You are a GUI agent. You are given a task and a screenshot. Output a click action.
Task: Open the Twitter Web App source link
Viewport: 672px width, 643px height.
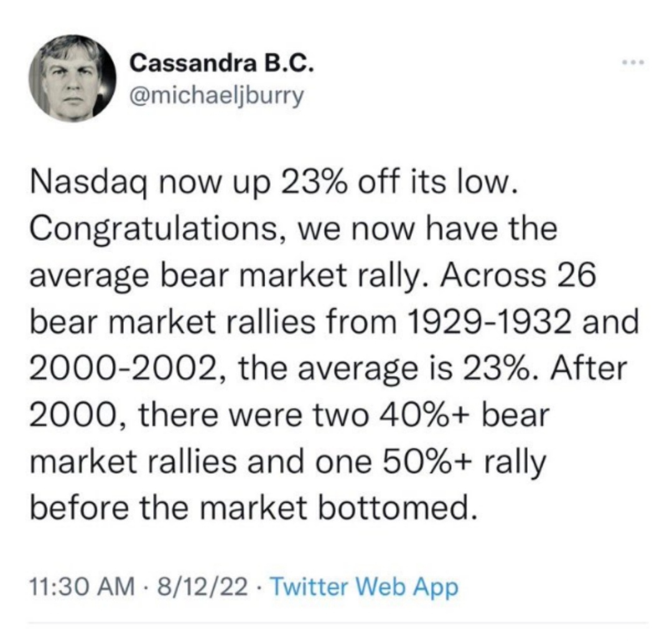click(x=365, y=586)
